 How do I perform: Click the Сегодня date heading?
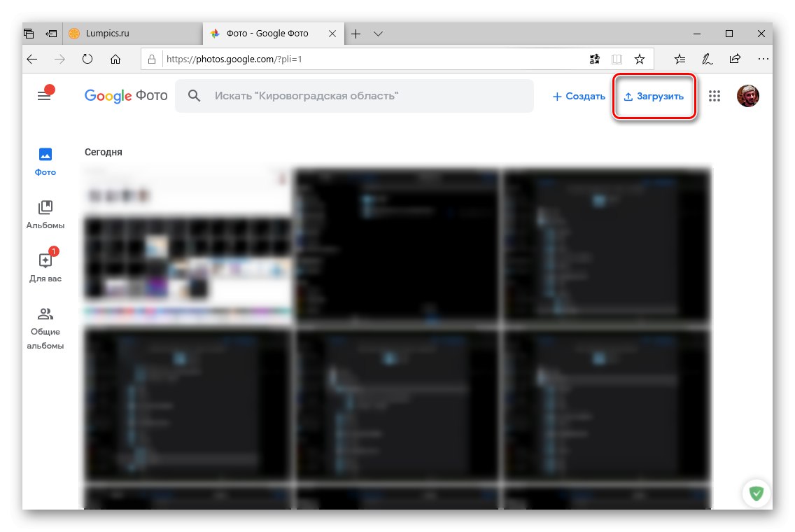click(104, 152)
